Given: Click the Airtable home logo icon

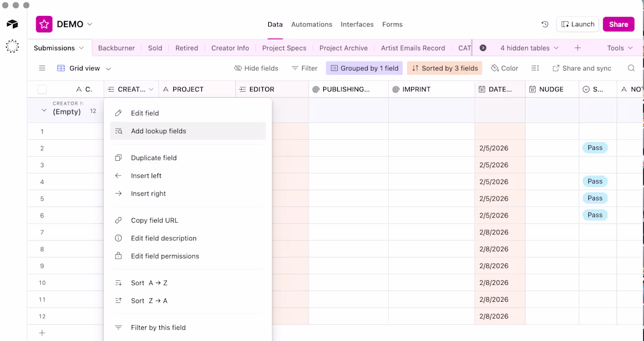Looking at the screenshot, I should pos(12,25).
